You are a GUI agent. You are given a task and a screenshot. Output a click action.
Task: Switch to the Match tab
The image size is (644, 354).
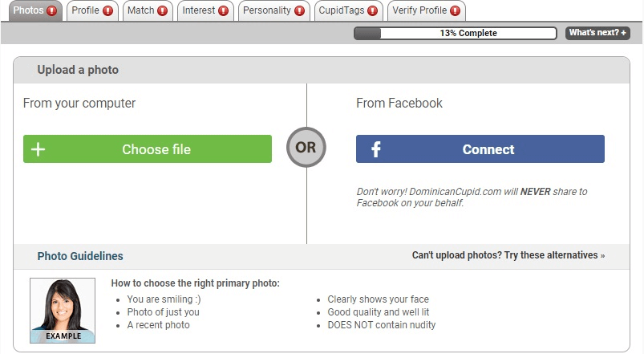click(148, 10)
